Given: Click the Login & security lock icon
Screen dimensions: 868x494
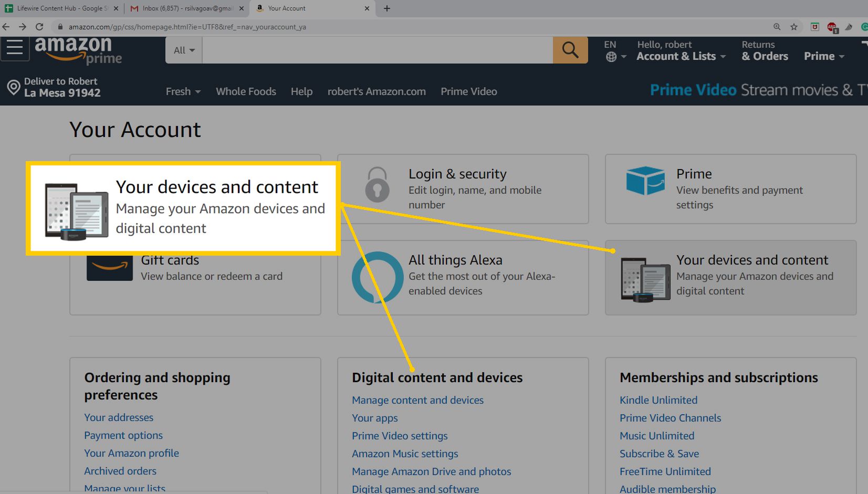Looking at the screenshot, I should 378,185.
